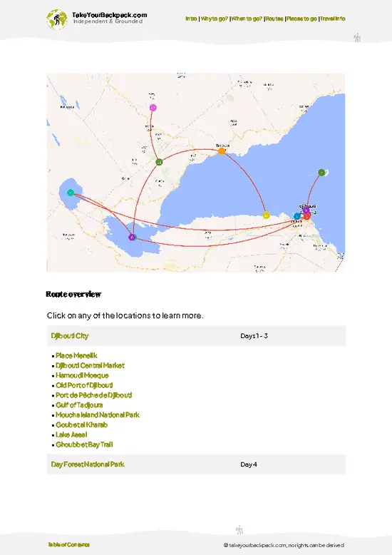Image resolution: width=392 pixels, height=555 pixels.
Task: Open the Gulf of Tadjoura link
Action: [79, 405]
